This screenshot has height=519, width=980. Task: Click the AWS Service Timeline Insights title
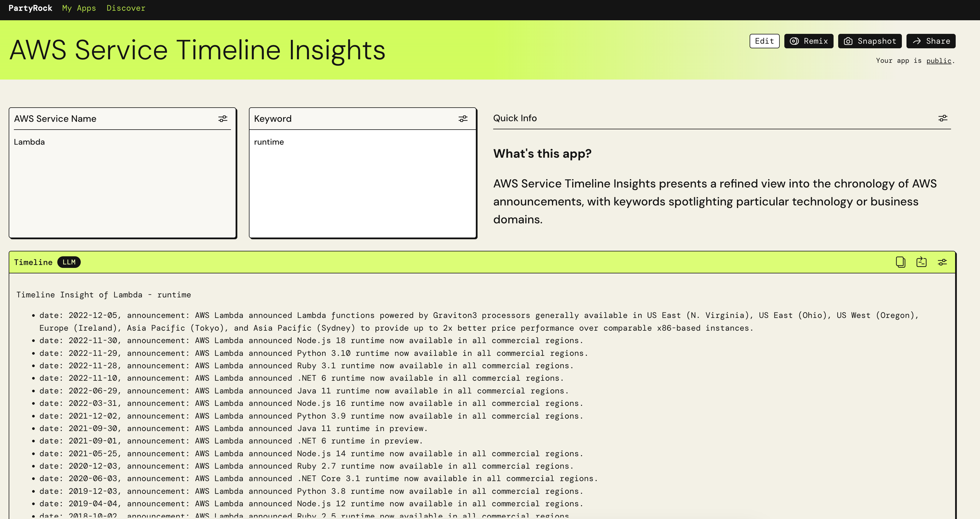(x=197, y=50)
